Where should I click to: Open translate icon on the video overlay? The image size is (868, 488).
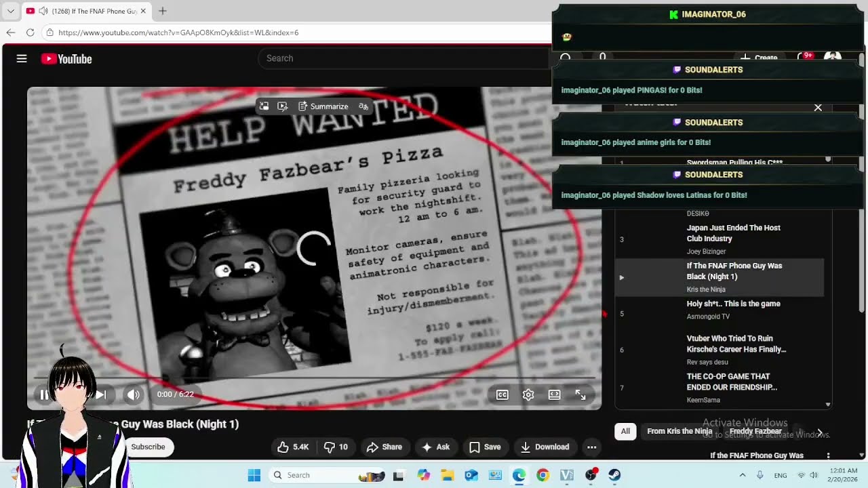363,106
